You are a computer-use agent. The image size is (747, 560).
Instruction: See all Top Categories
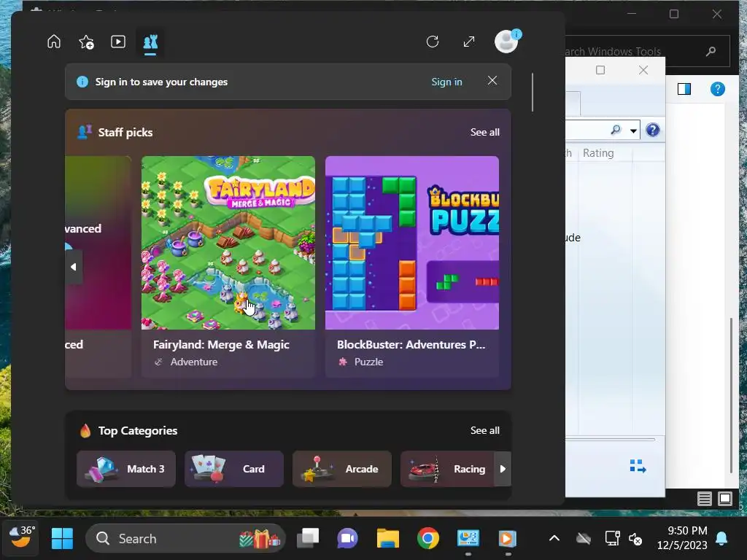coord(484,430)
